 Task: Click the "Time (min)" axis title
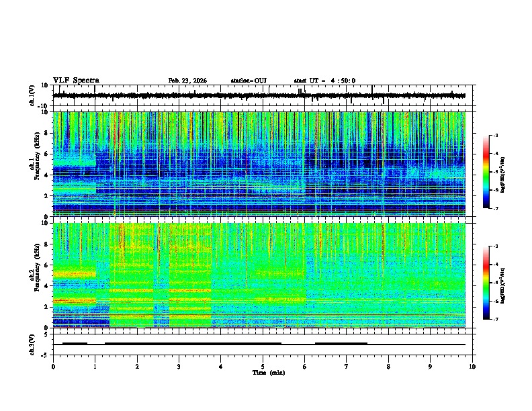click(269, 373)
